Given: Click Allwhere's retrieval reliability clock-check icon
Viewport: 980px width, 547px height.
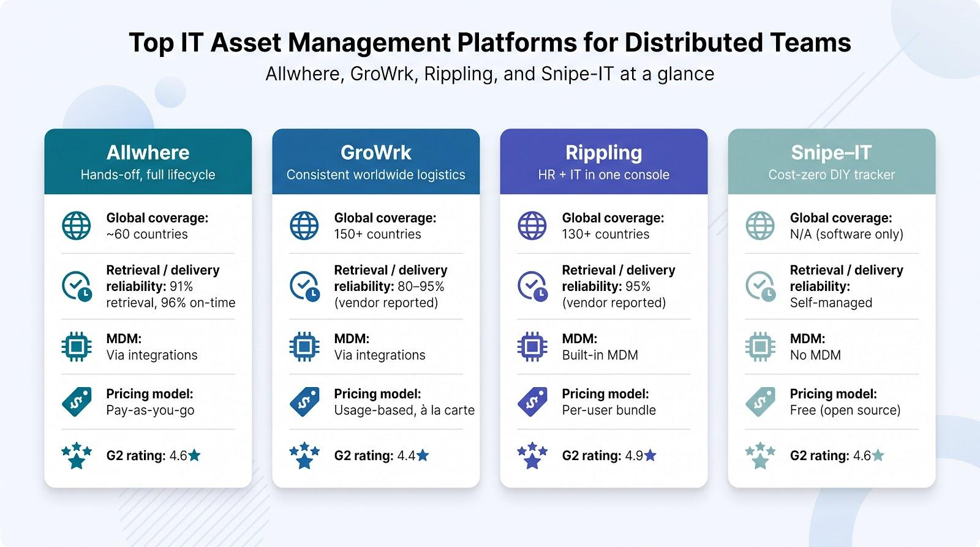Looking at the screenshot, I should pyautogui.click(x=77, y=286).
